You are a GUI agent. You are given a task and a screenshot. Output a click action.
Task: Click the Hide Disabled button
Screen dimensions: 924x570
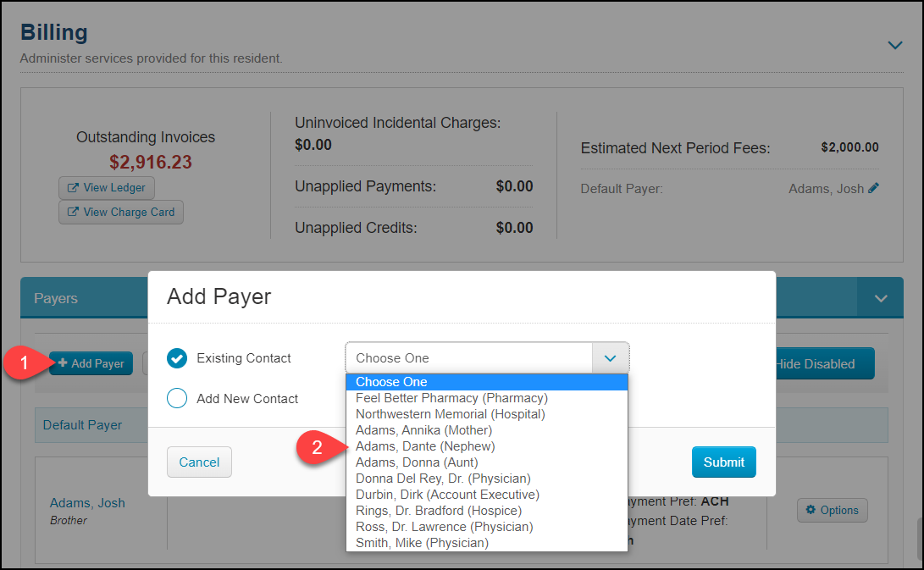tap(824, 363)
